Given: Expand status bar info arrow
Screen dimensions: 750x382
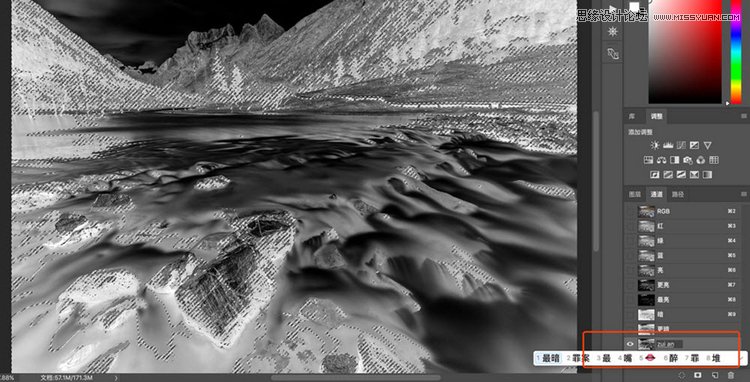Looking at the screenshot, I should click(x=116, y=378).
